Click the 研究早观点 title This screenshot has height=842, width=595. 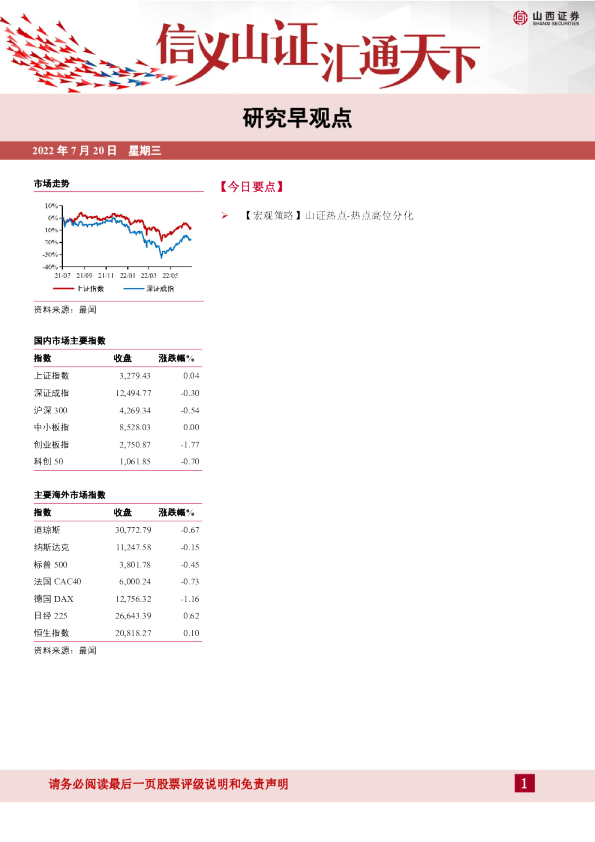297,118
